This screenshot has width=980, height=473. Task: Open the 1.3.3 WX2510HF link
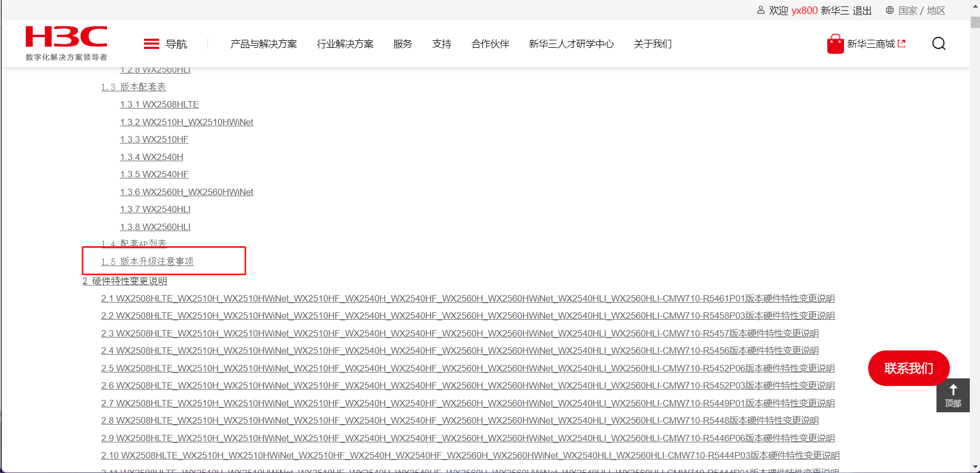coord(154,139)
